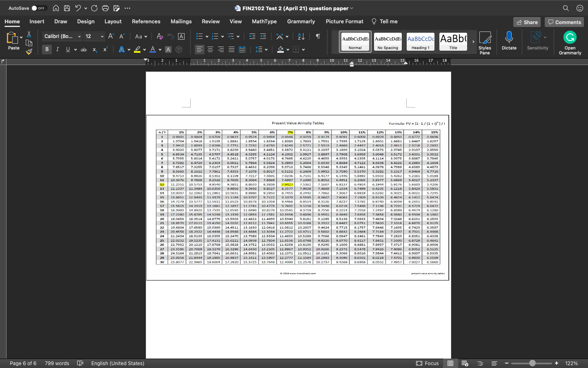This screenshot has height=368, width=588.
Task: Apply a character border
Action: [181, 36]
